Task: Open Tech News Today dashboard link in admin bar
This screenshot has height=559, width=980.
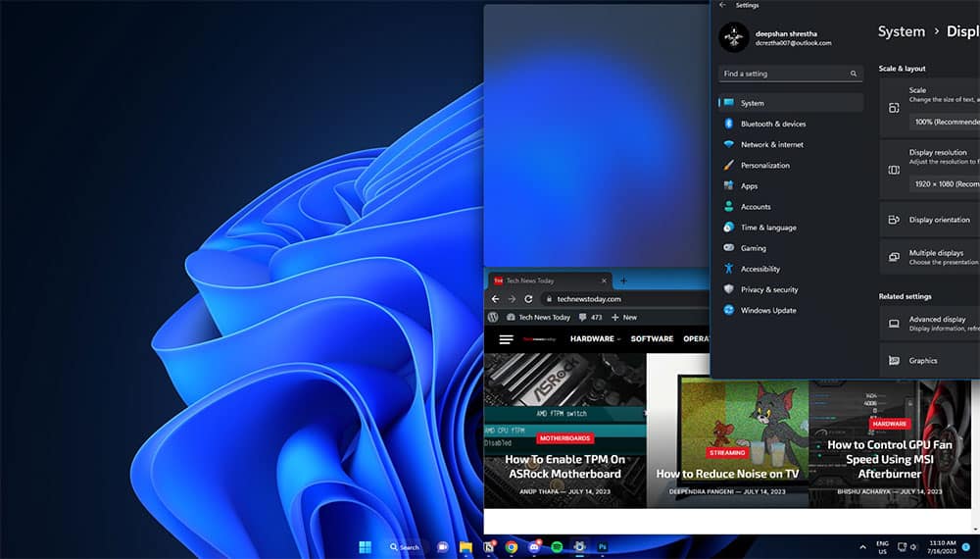Action: pos(538,317)
